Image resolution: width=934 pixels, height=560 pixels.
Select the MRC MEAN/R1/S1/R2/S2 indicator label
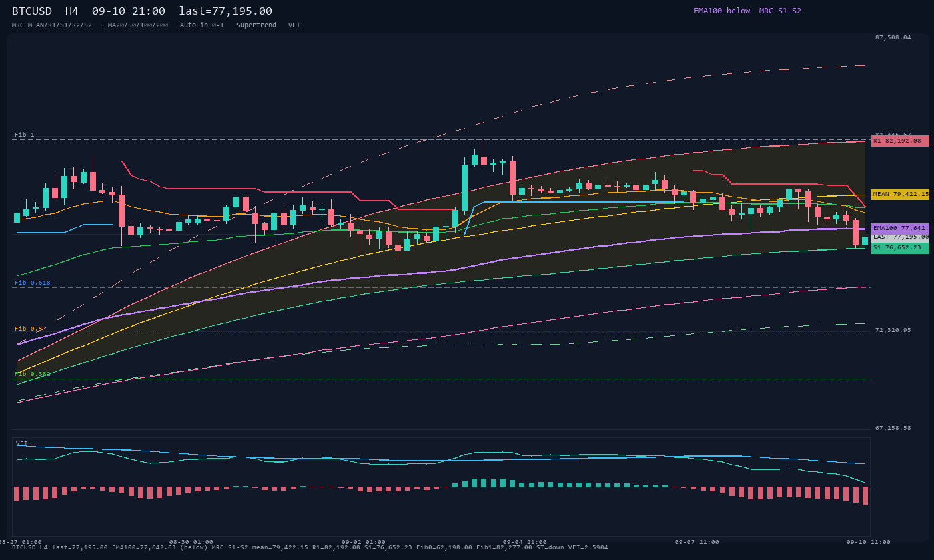[52, 25]
